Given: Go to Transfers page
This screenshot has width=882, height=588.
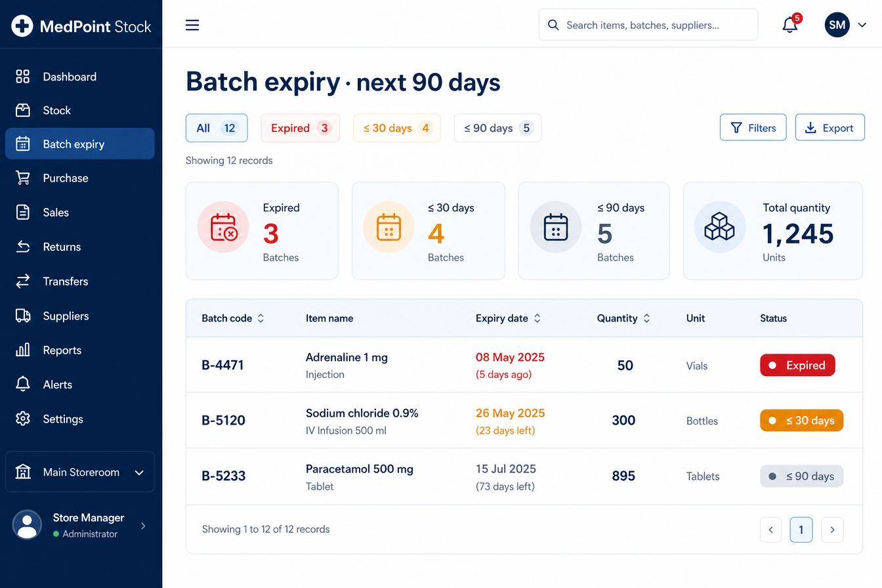Looking at the screenshot, I should point(80,282).
